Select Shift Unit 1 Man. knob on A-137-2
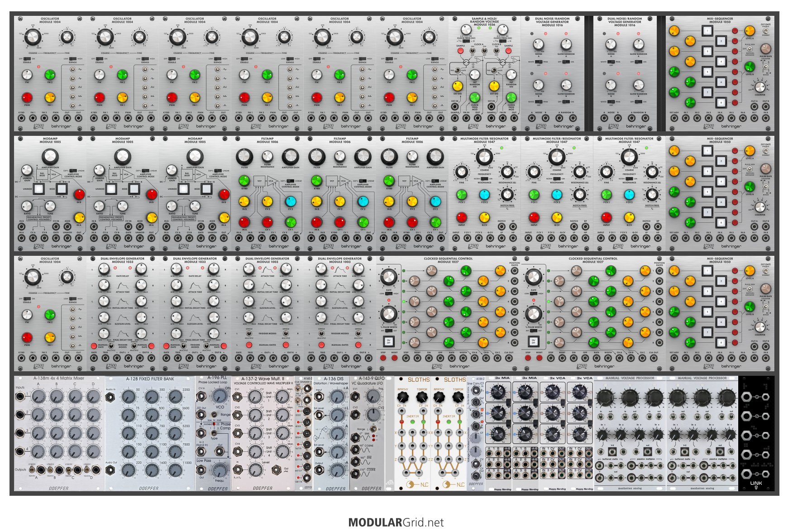793x532 pixels. pyautogui.click(x=283, y=397)
